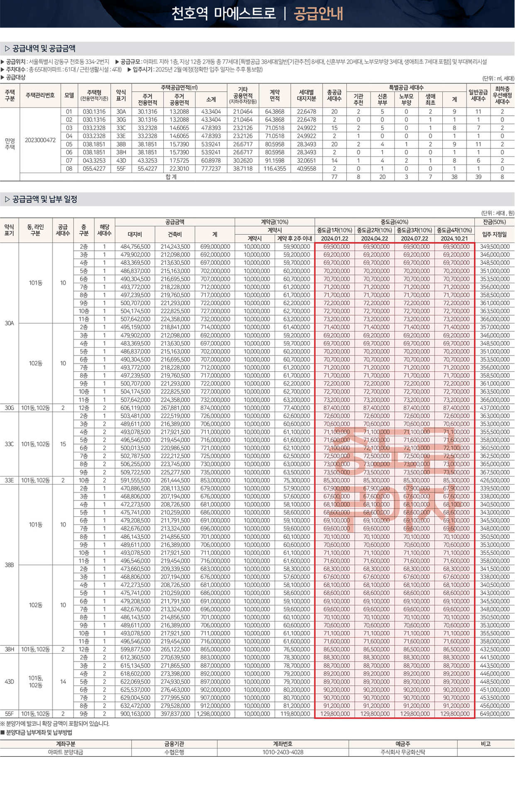Click the '동, 라인 구분' column header
Image resolution: width=515 pixels, height=812 pixels.
coord(36,231)
